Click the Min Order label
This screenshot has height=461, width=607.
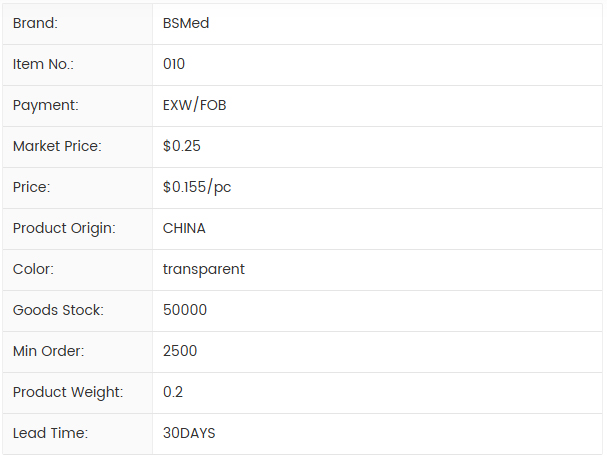click(x=48, y=351)
